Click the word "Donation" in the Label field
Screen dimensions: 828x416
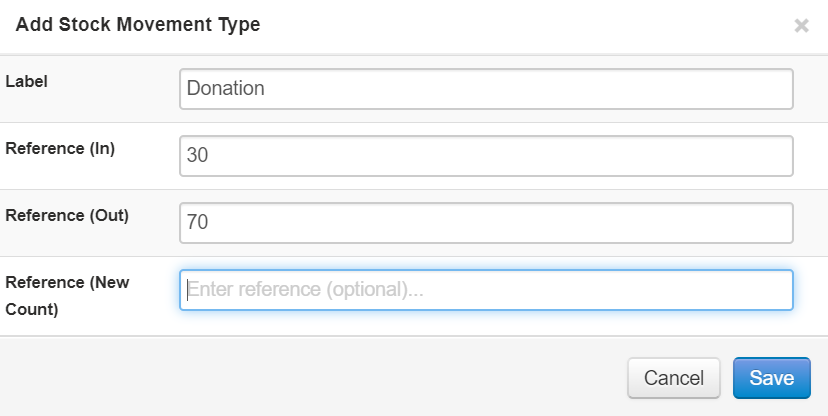click(225, 88)
